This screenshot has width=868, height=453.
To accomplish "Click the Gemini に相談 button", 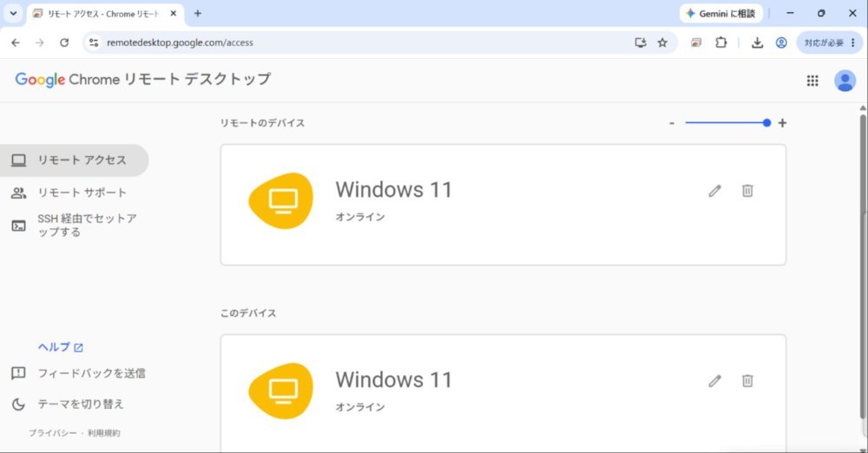I will [x=720, y=13].
